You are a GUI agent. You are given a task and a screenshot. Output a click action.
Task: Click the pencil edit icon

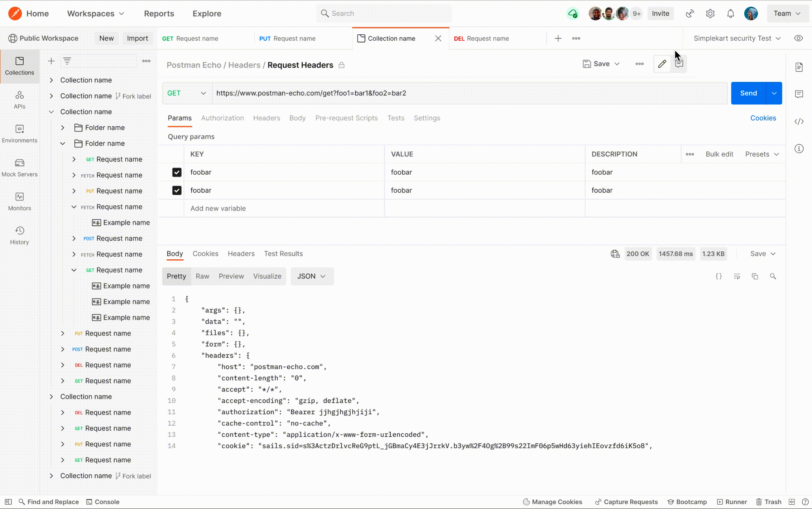[x=662, y=64]
